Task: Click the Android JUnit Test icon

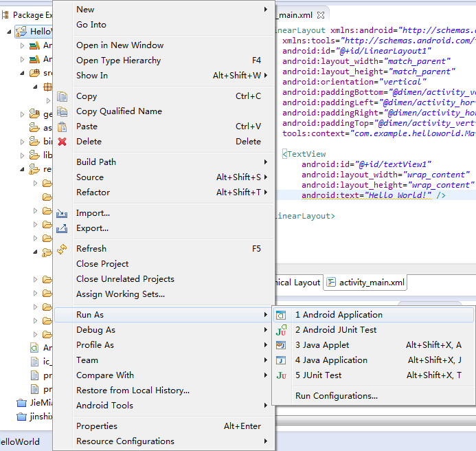Action: click(281, 330)
